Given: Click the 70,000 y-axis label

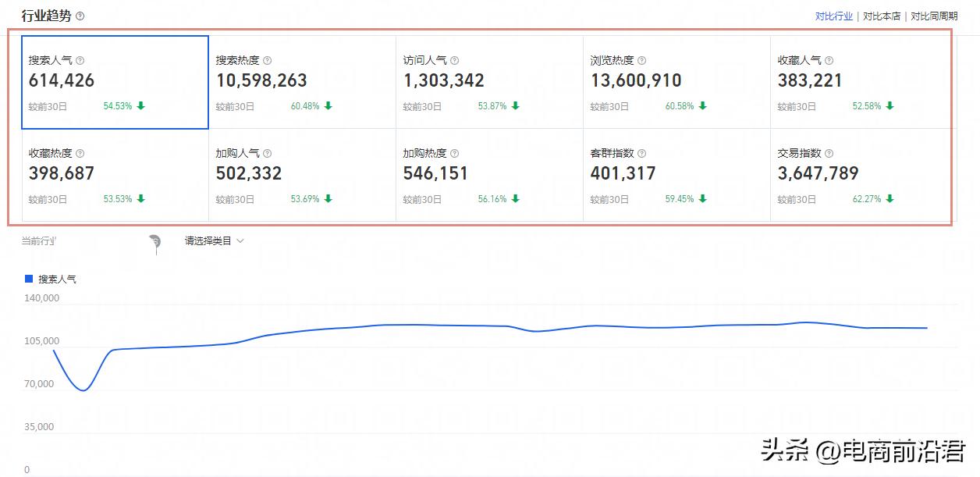Looking at the screenshot, I should click(x=40, y=384).
